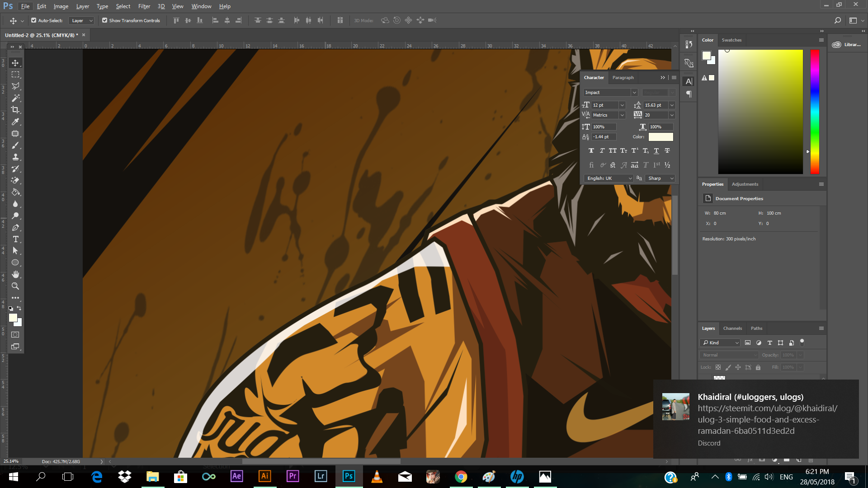Switch to the Paragraph tab

(623, 77)
